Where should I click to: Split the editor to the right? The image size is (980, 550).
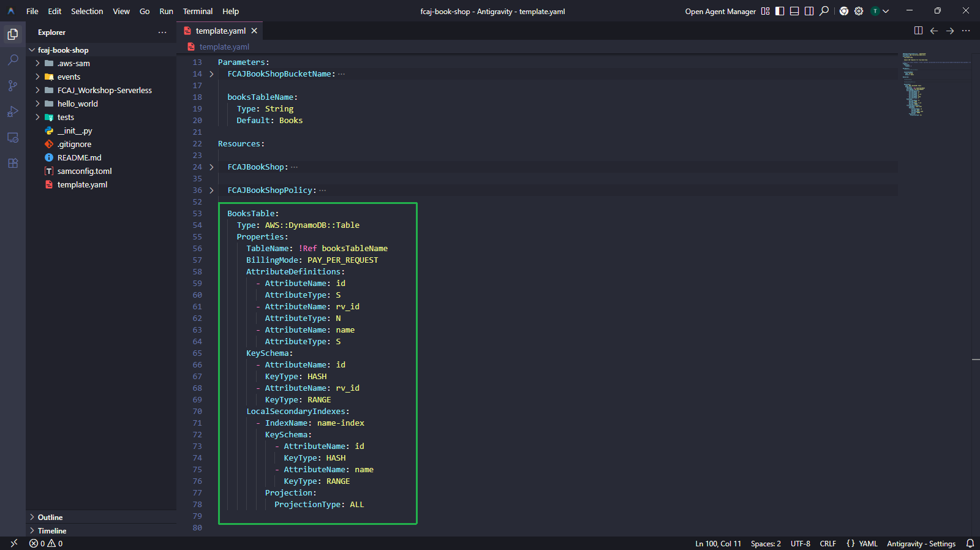[918, 31]
